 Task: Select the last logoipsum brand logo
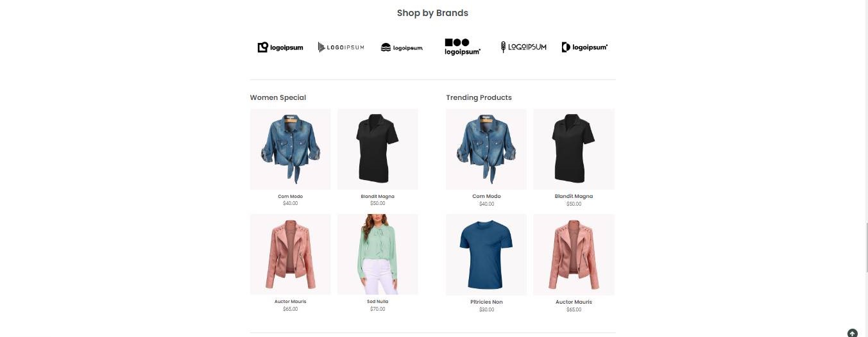point(584,47)
